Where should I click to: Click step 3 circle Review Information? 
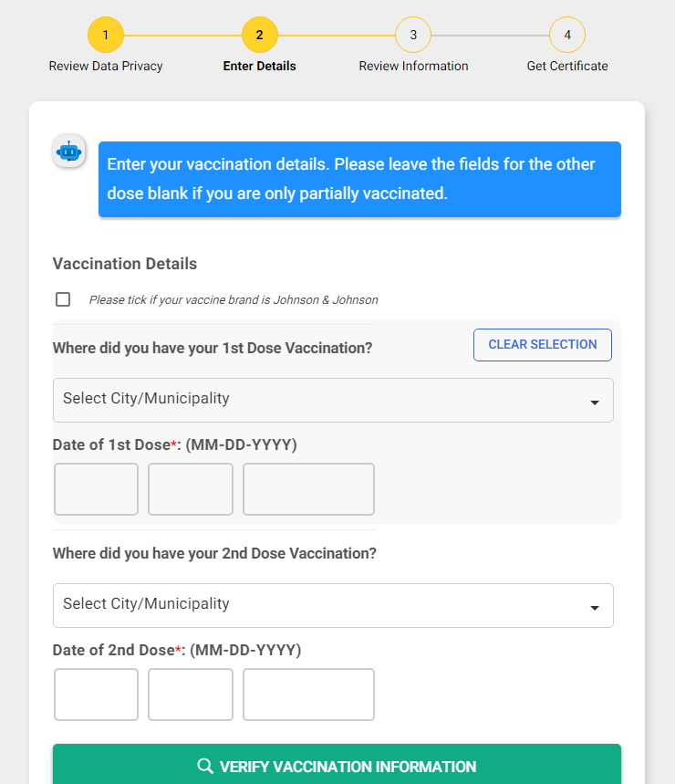click(413, 35)
